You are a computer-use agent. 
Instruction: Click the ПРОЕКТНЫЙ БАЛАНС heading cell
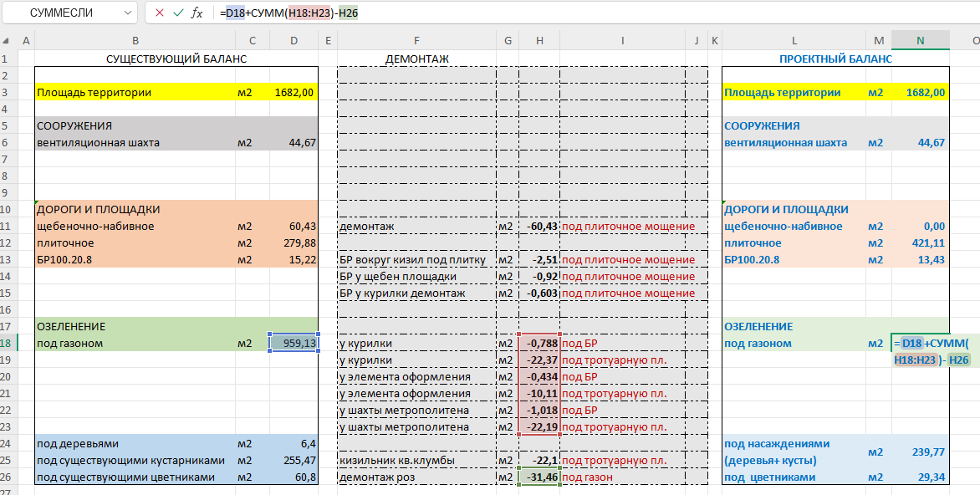coord(835,59)
